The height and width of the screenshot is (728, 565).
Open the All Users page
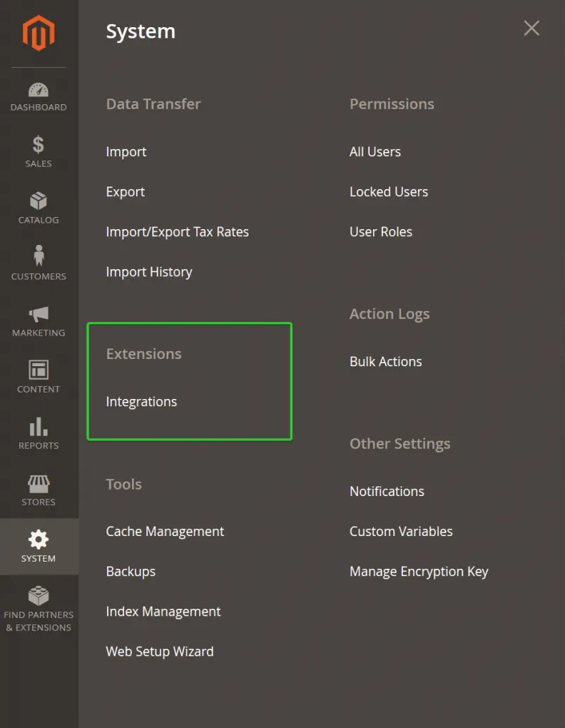pyautogui.click(x=375, y=152)
